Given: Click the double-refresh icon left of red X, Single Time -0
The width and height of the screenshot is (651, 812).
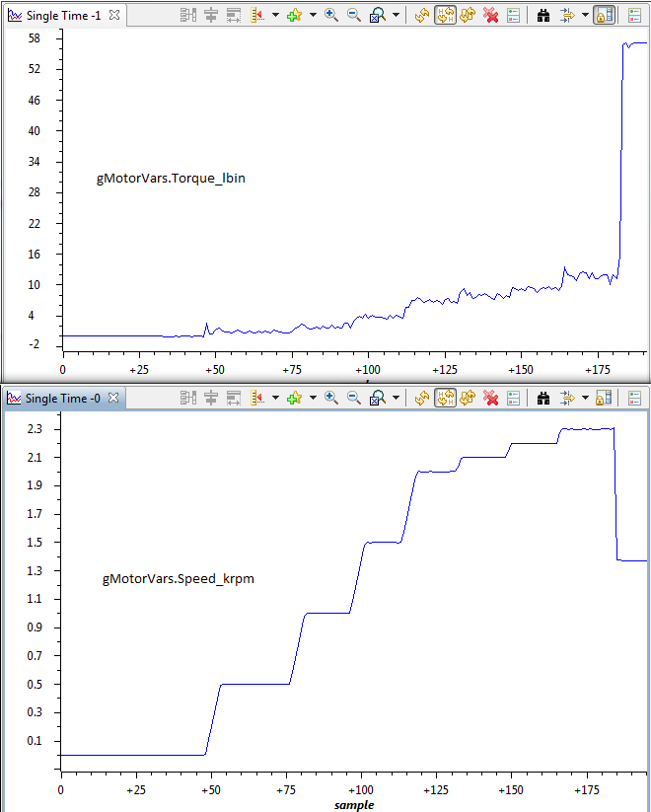Looking at the screenshot, I should pos(468,398).
